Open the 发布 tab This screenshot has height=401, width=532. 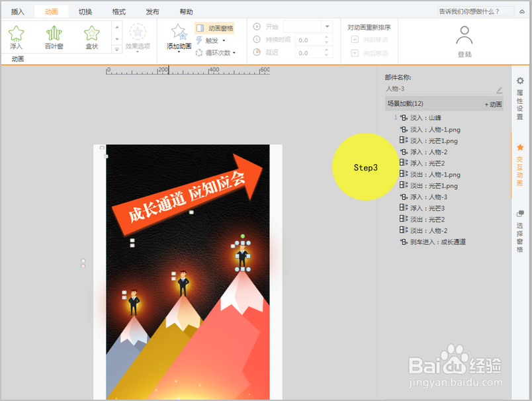tap(152, 12)
